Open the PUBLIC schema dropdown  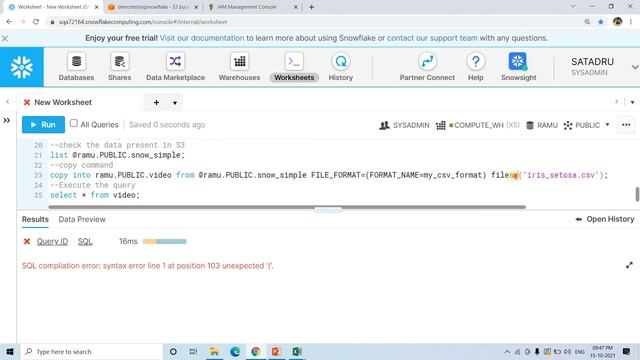(587, 125)
